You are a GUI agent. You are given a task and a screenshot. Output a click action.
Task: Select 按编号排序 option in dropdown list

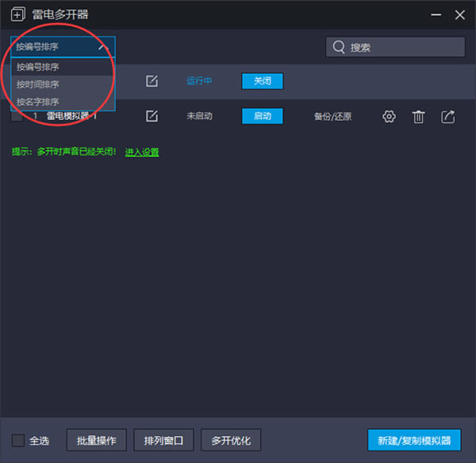[x=63, y=67]
